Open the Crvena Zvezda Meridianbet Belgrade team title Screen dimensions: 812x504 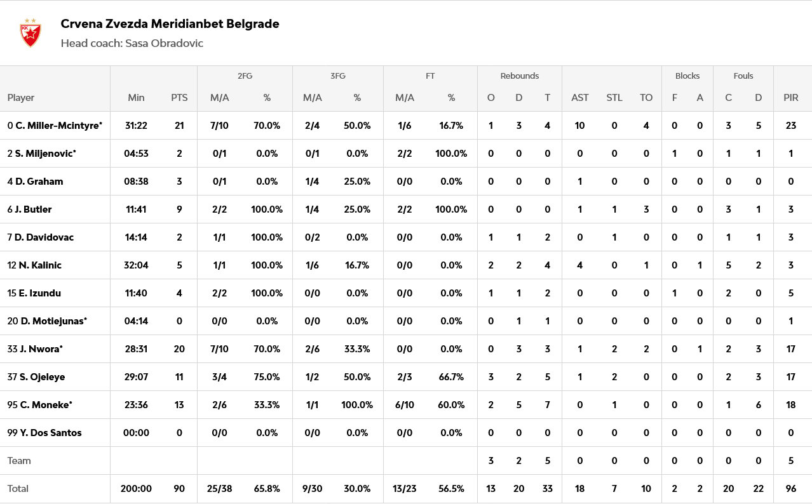[x=170, y=24]
